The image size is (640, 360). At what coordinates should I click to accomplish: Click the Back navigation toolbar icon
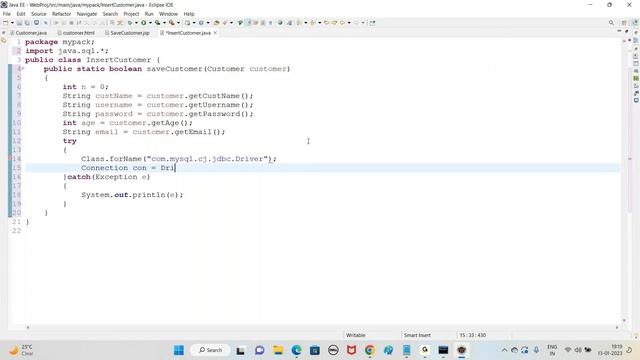click(x=342, y=23)
